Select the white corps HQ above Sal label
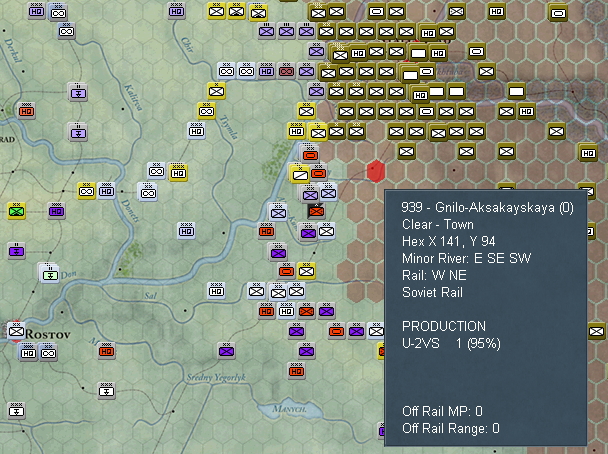608x454 pixels. click(216, 291)
